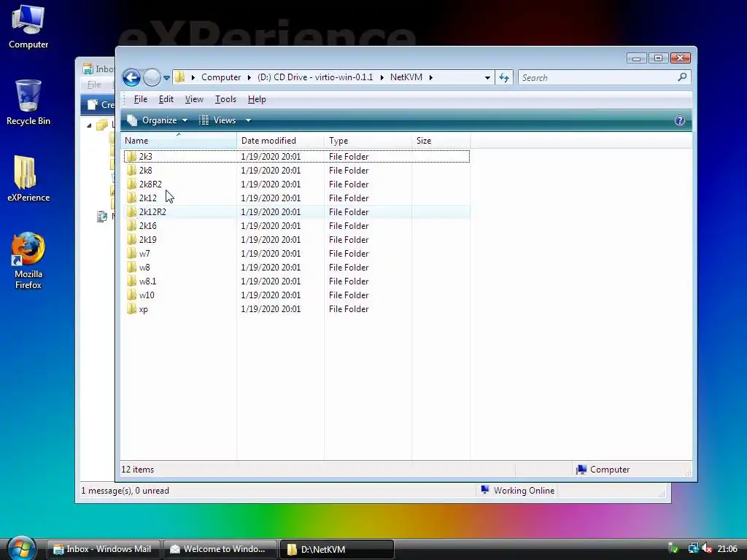Click the magnifier search icon
The height and width of the screenshot is (560, 747).
682,77
